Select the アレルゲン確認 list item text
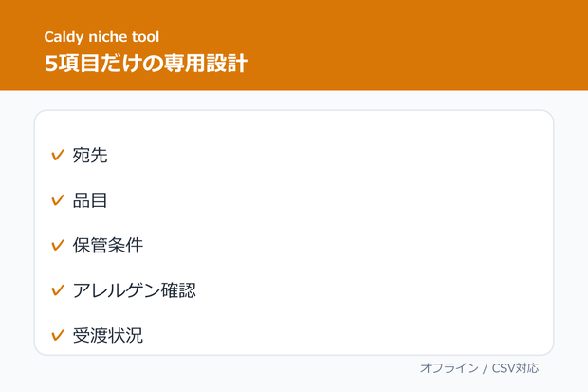 (135, 290)
